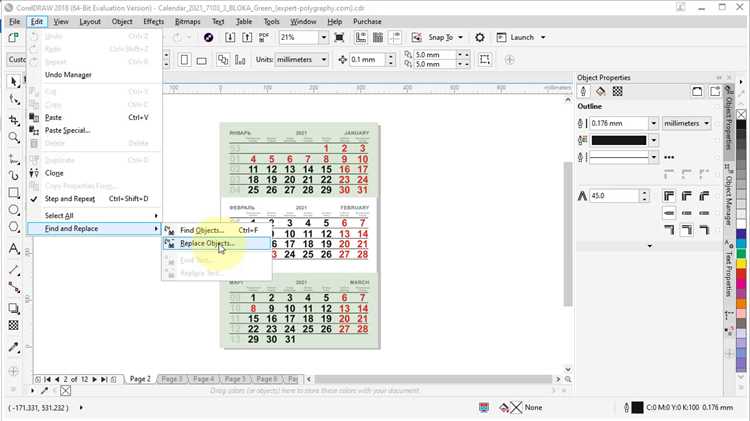Open the Options gear icon
The height and width of the screenshot is (421, 750).
480,37
